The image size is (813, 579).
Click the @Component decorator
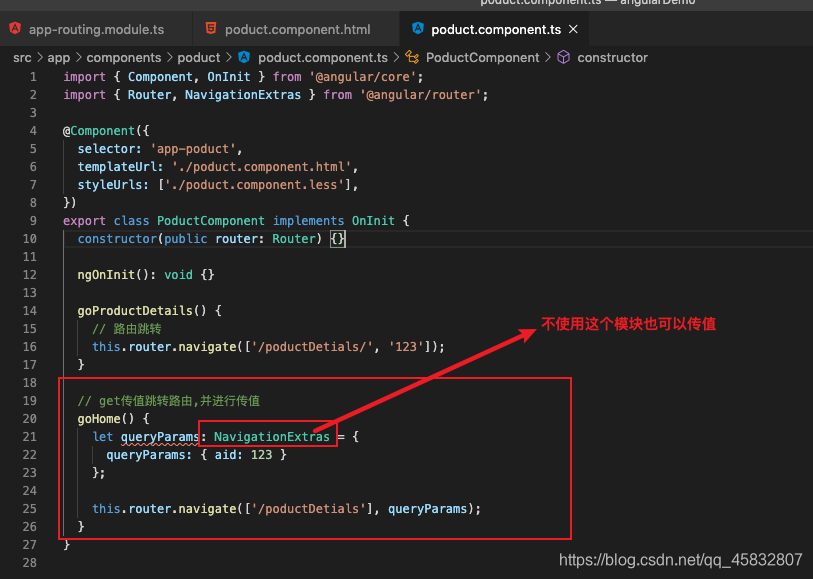(x=99, y=131)
